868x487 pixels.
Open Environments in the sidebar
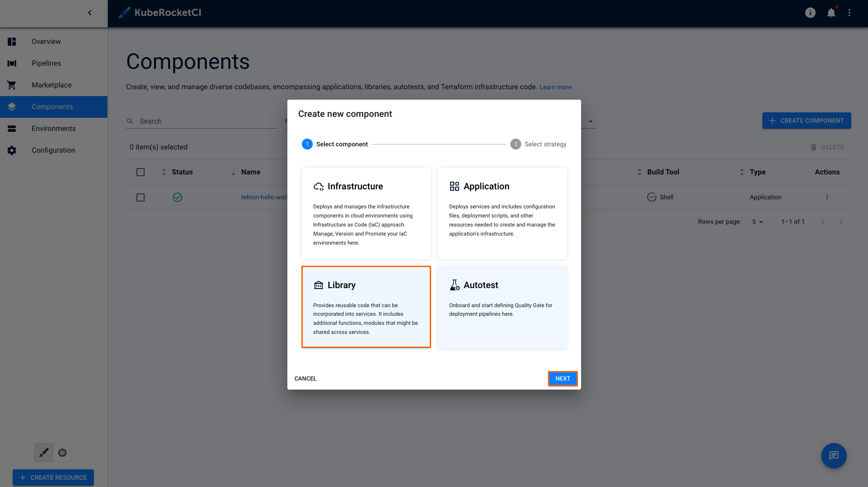pos(53,129)
